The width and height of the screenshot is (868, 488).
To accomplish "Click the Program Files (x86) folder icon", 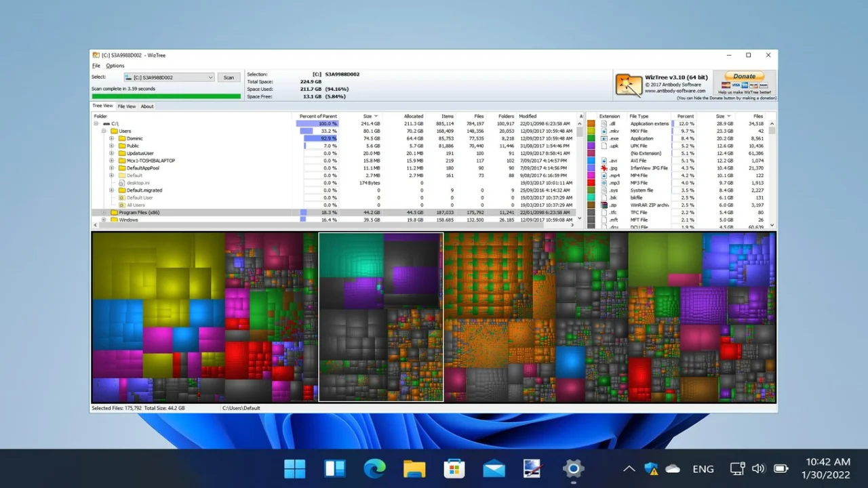I will [x=115, y=213].
